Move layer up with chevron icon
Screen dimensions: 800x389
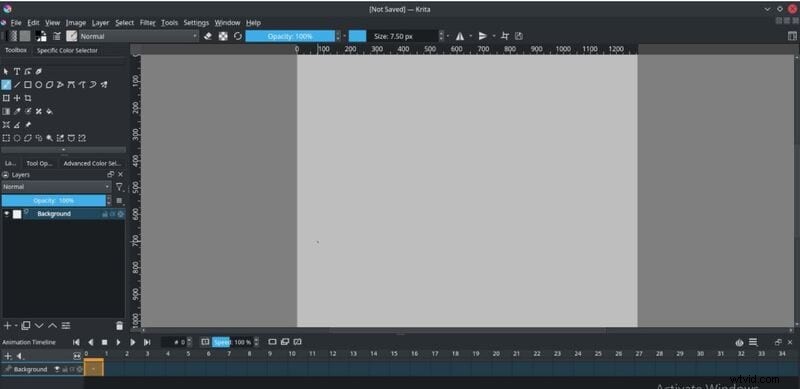click(52, 326)
